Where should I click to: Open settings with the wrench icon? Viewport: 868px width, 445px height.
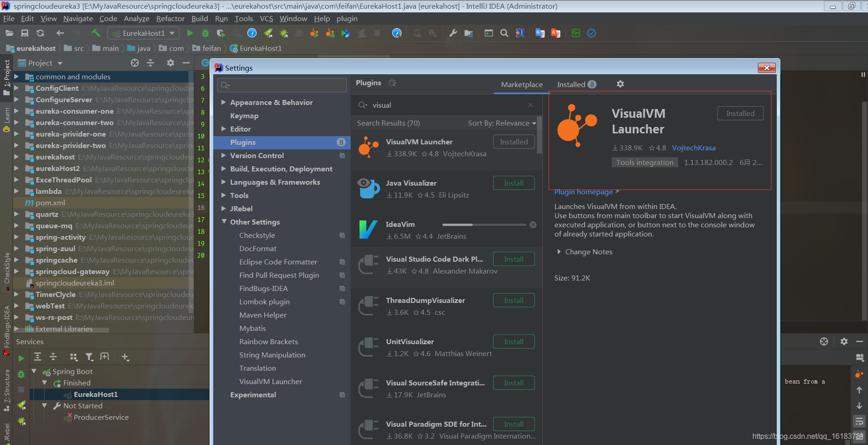coord(453,33)
